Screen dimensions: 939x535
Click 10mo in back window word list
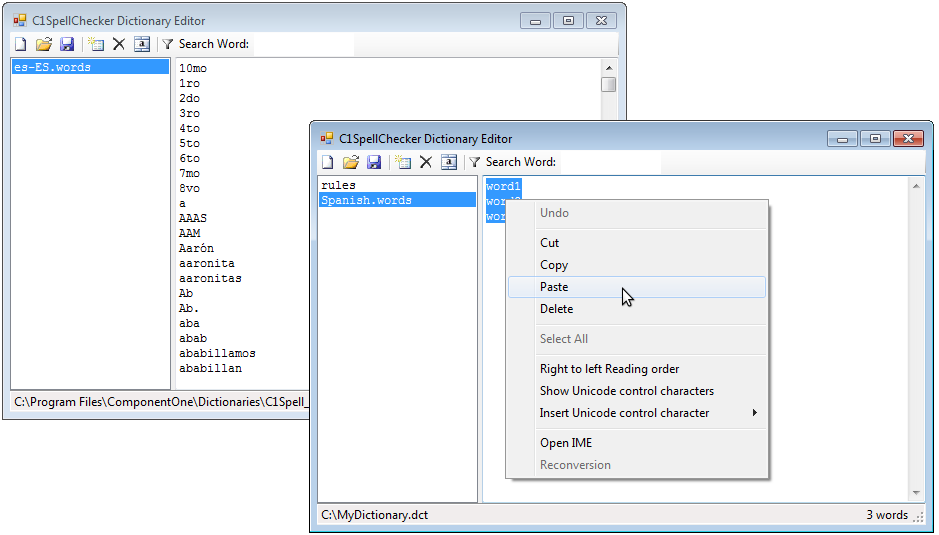(x=193, y=68)
